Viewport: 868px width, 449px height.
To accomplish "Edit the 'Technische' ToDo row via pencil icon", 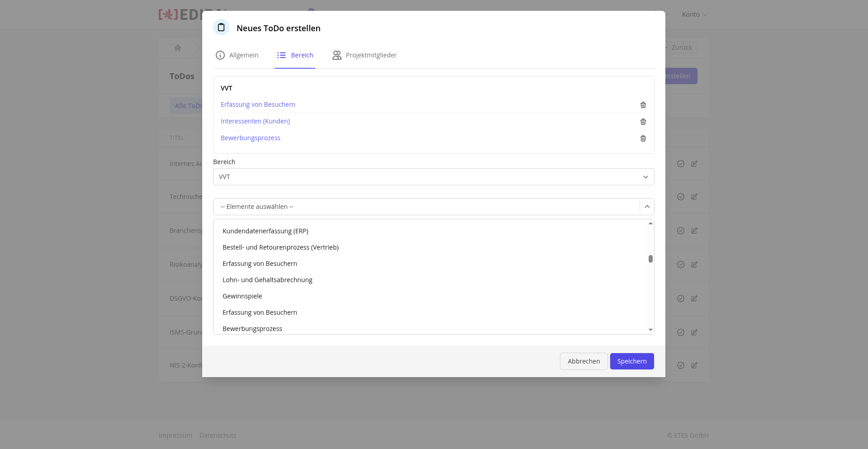I will (694, 197).
